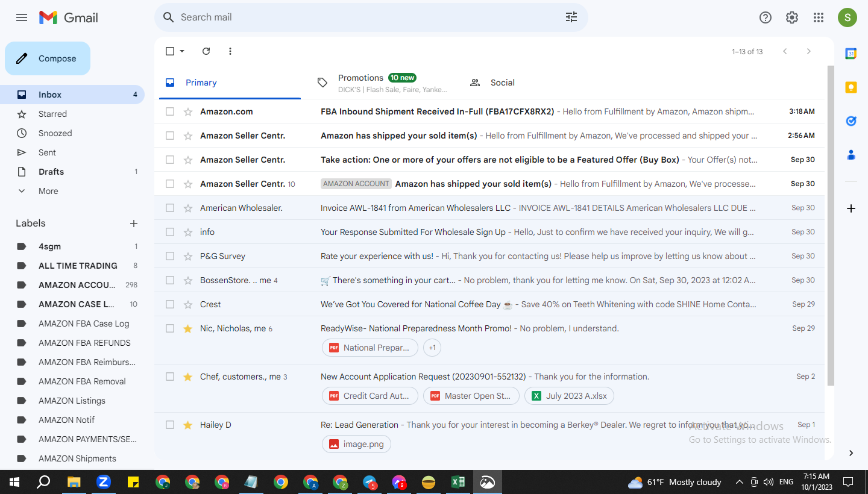Screen dimensions: 868x494
Task: Open the volume control in system tray
Action: 769,482
